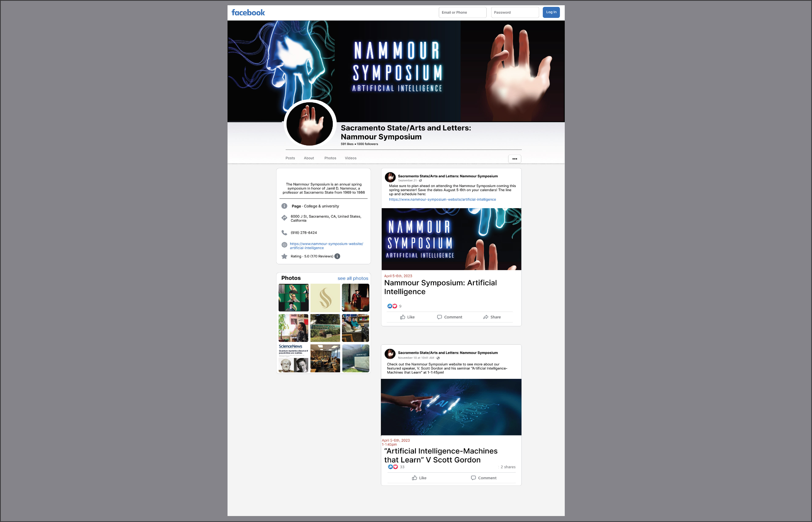Image resolution: width=812 pixels, height=522 pixels.
Task: Click the rating star icon
Action: (284, 256)
